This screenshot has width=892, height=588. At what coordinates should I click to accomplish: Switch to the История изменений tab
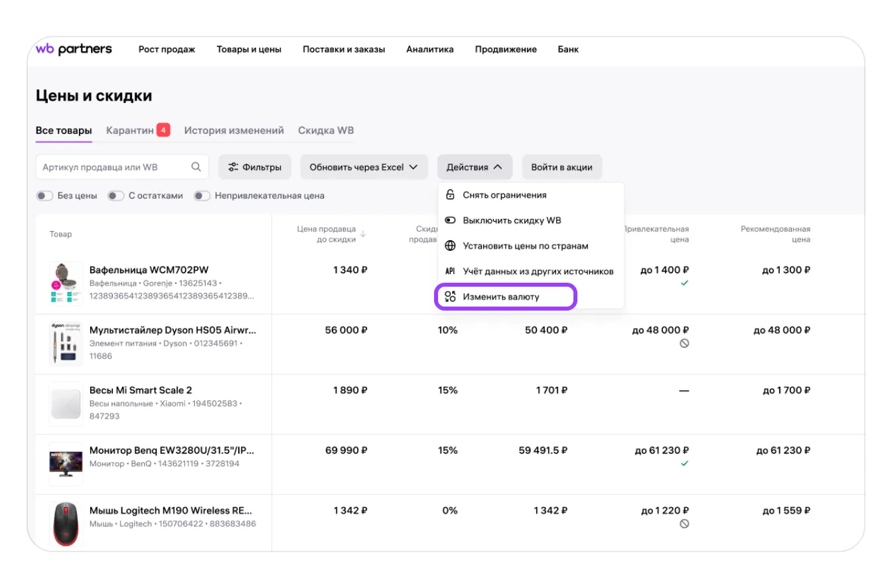tap(234, 130)
